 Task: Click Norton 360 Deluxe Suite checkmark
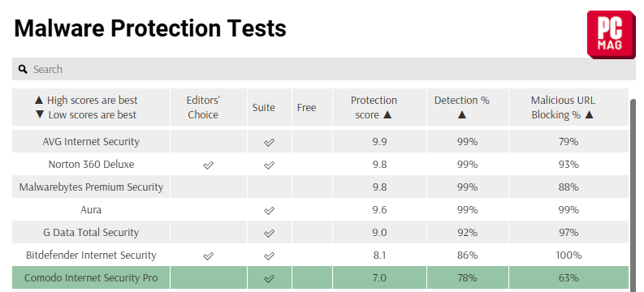pos(269,165)
